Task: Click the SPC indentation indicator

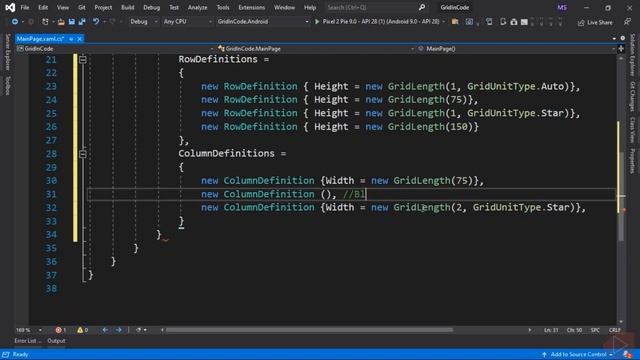Action: click(595, 330)
